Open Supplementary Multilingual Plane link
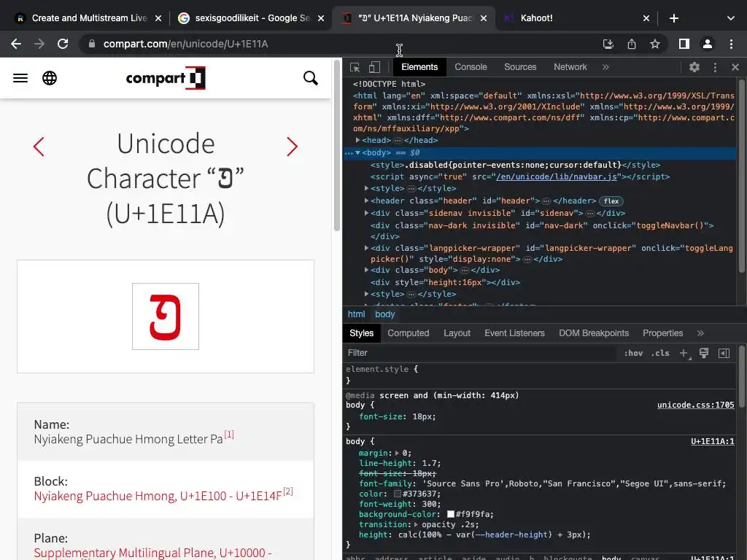 click(152, 553)
